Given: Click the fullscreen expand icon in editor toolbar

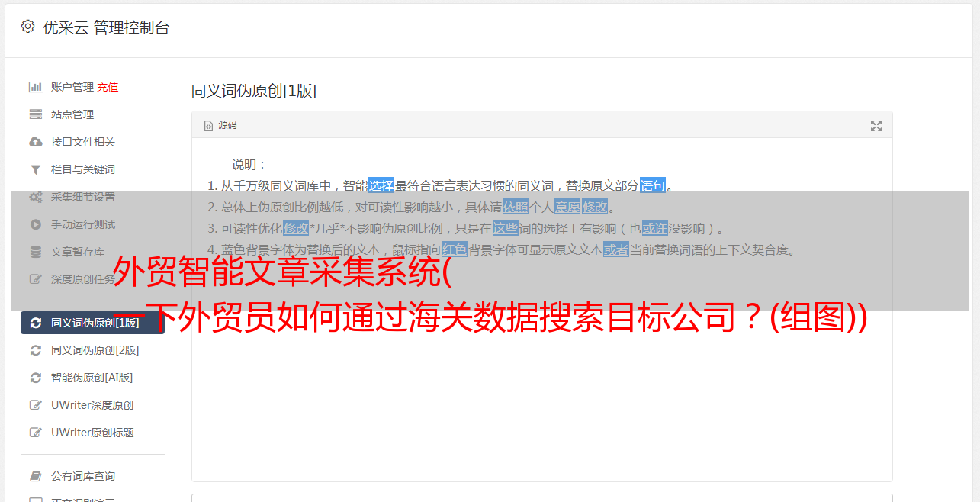Looking at the screenshot, I should pyautogui.click(x=876, y=126).
